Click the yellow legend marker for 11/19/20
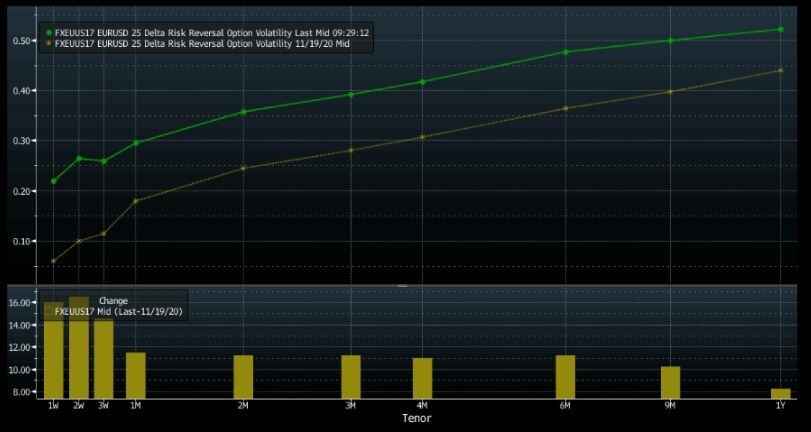The height and width of the screenshot is (432, 811). click(x=49, y=44)
